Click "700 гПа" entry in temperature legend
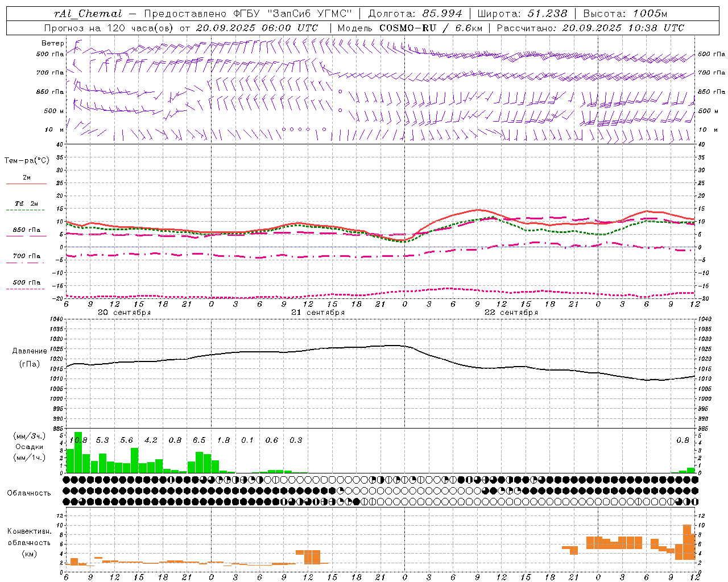 pyautogui.click(x=27, y=256)
